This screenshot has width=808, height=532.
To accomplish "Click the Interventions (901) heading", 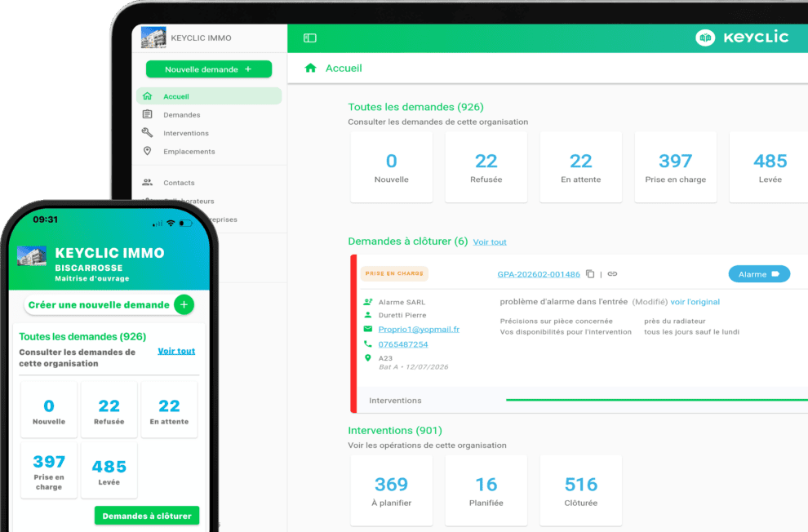I will tap(395, 431).
